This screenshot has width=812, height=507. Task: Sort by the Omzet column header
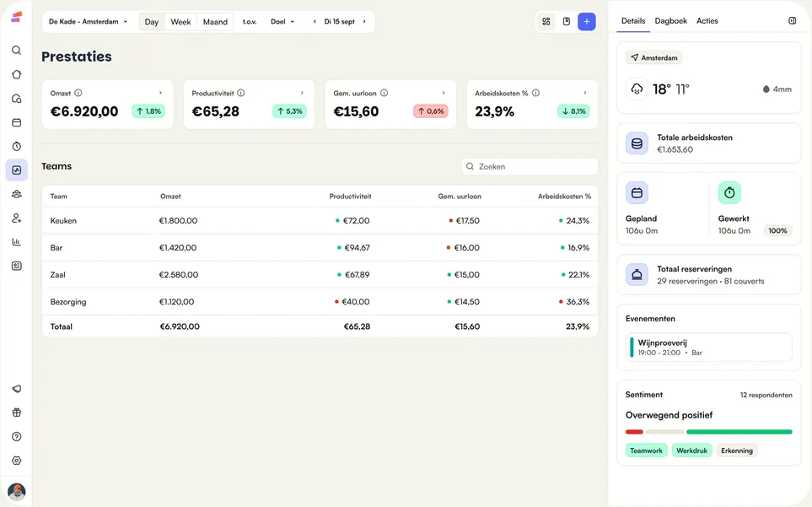click(x=170, y=197)
